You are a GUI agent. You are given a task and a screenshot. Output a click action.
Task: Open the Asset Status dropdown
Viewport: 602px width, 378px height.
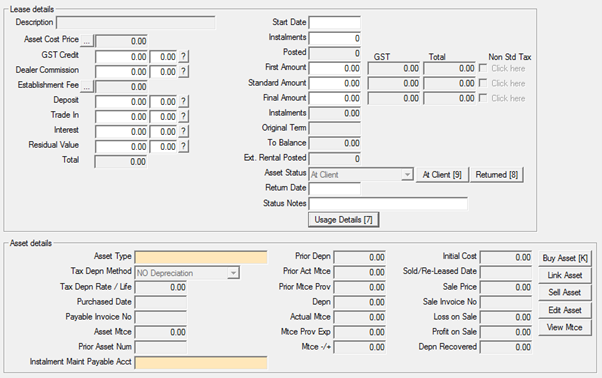click(x=407, y=175)
